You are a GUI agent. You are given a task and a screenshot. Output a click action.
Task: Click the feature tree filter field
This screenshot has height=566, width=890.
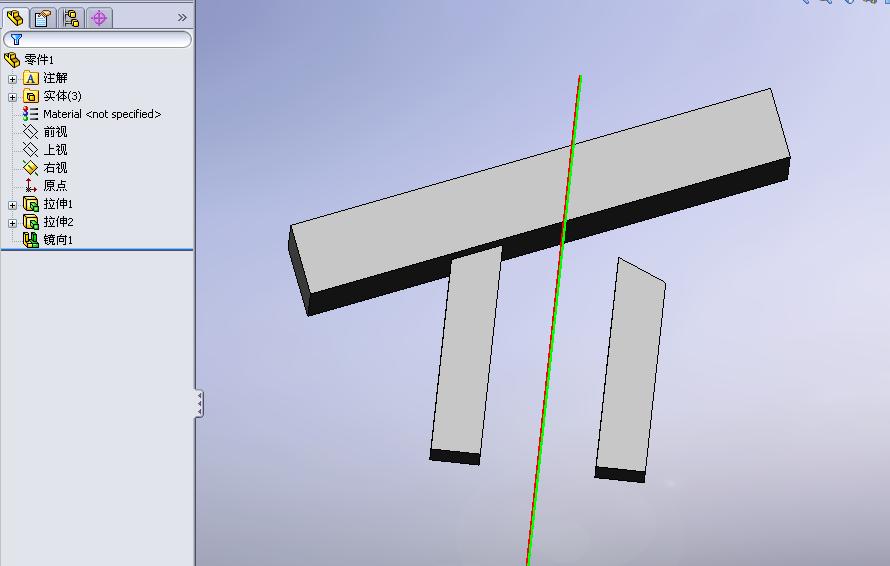click(x=97, y=39)
